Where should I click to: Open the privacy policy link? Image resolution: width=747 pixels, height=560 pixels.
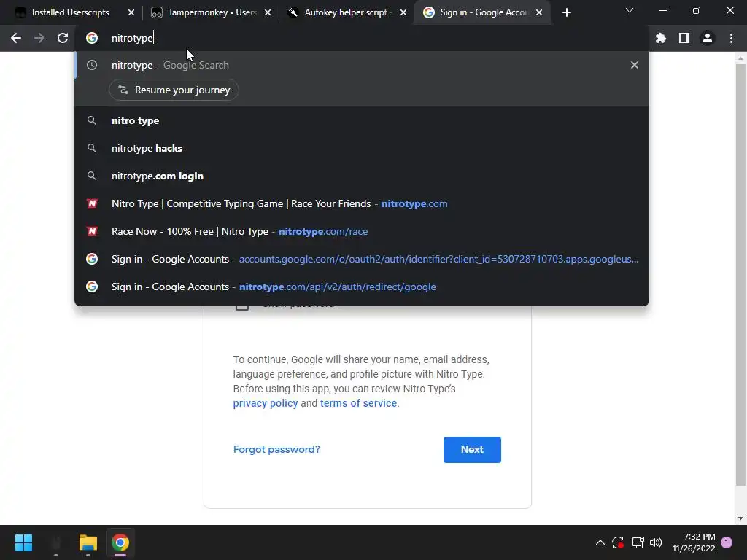click(x=266, y=403)
